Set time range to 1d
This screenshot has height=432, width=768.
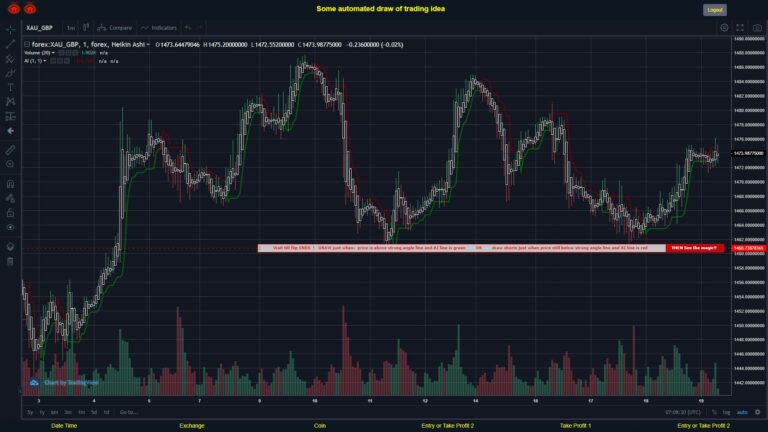click(106, 412)
